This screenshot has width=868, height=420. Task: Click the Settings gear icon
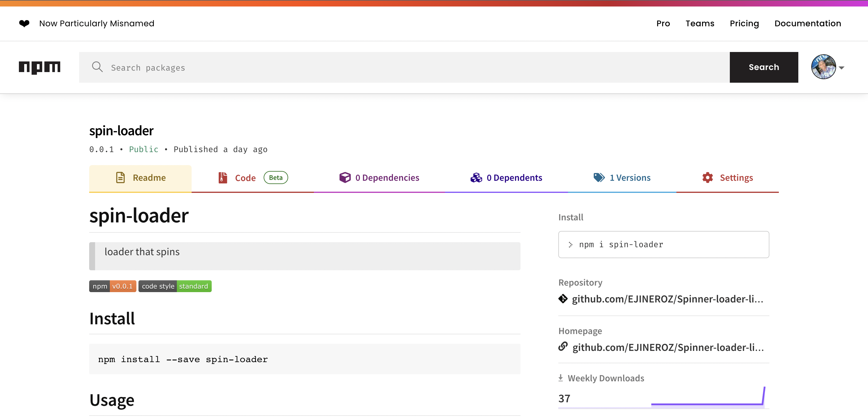[708, 177]
